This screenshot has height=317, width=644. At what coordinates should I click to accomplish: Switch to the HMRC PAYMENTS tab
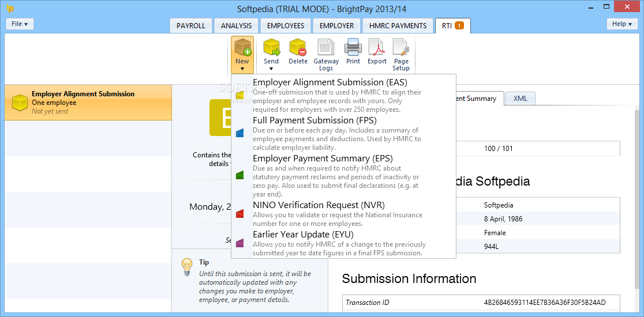pyautogui.click(x=398, y=25)
